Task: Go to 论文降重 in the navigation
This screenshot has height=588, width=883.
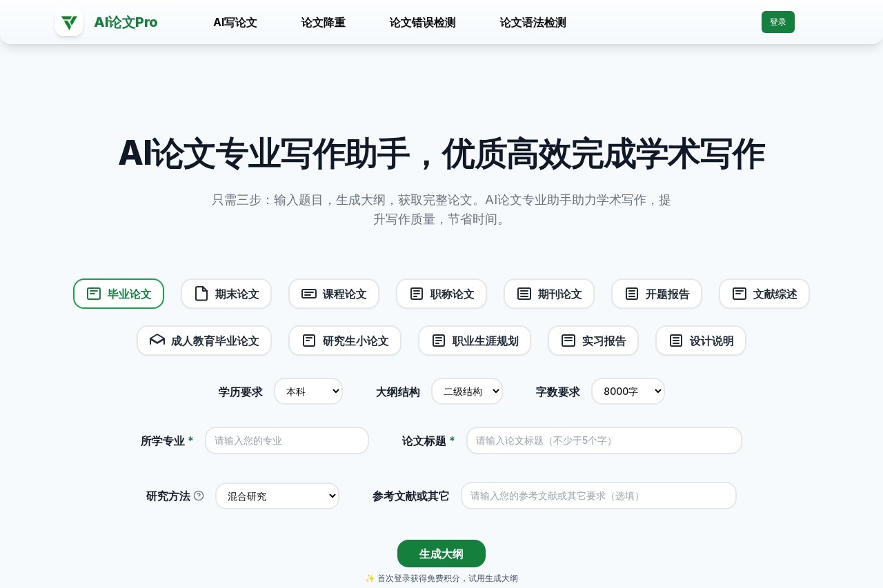Action: [324, 22]
